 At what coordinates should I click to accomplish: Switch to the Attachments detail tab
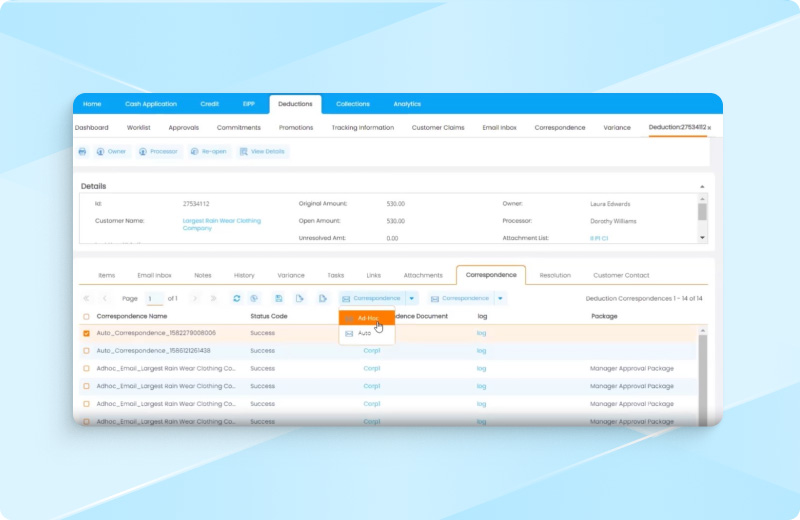423,276
